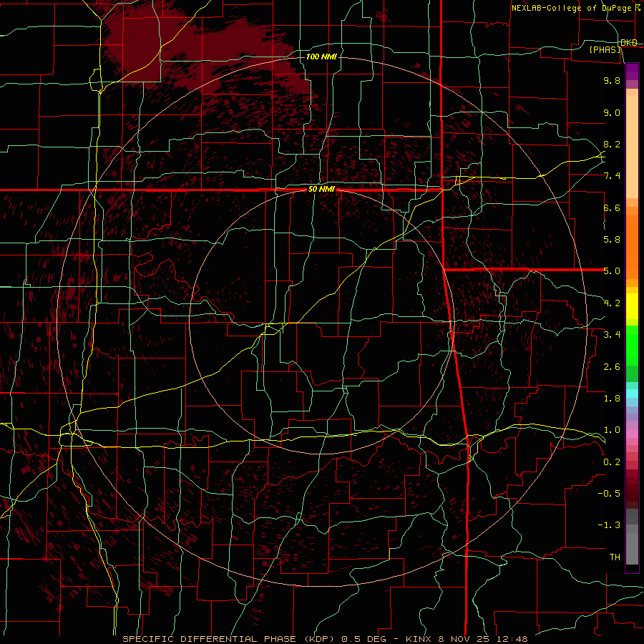
Task: Click the -0.5 value on the scale
Action: 609,494
